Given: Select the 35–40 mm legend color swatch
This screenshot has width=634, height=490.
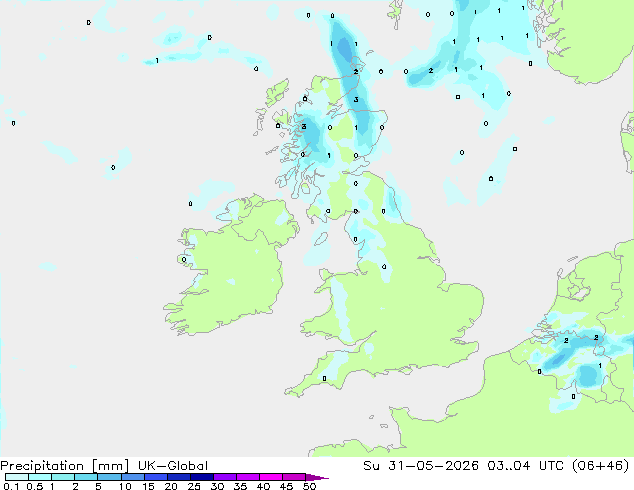Looking at the screenshot, I should 247,477.
